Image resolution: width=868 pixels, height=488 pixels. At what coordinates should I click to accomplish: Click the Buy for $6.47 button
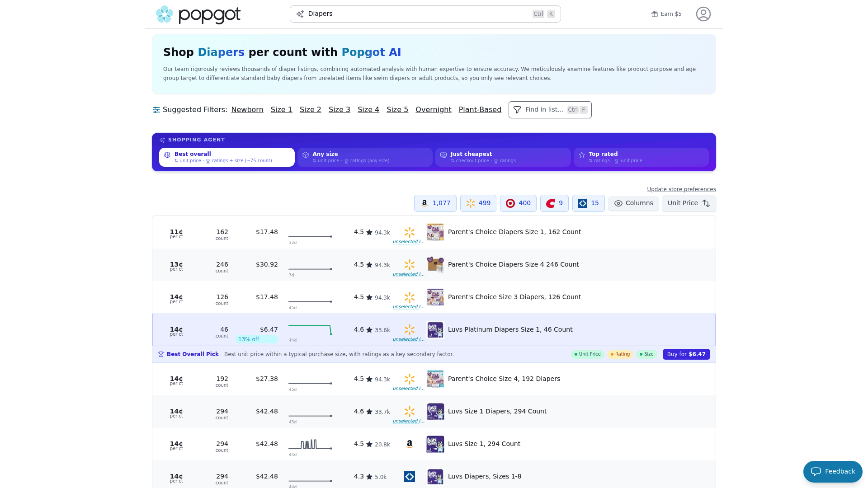(x=686, y=354)
